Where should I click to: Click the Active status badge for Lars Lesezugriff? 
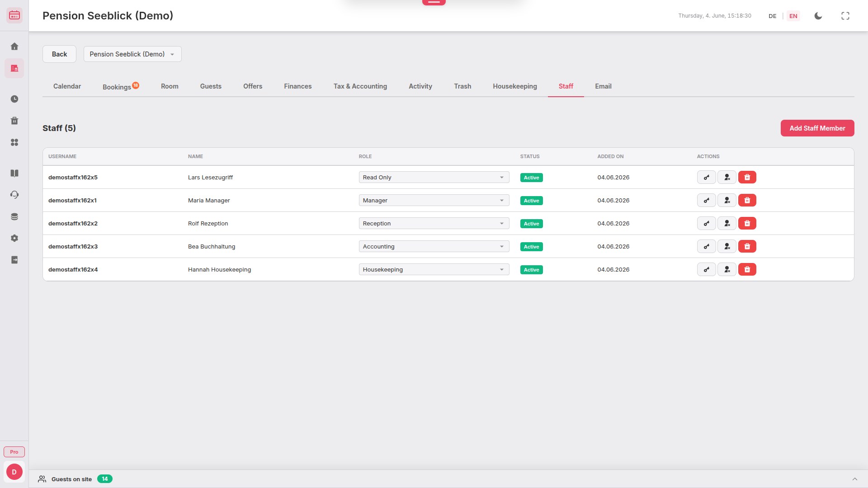[532, 178]
